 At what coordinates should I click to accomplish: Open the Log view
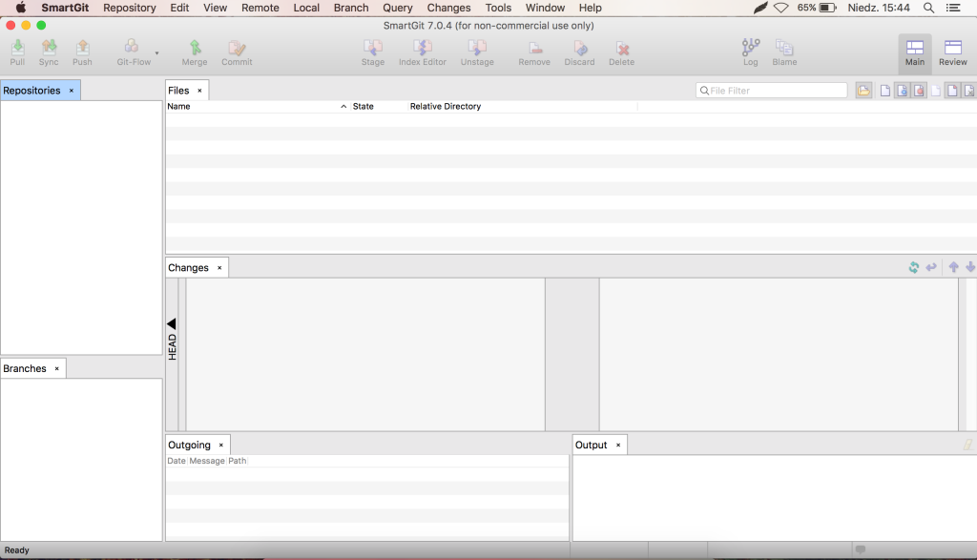[x=751, y=52]
